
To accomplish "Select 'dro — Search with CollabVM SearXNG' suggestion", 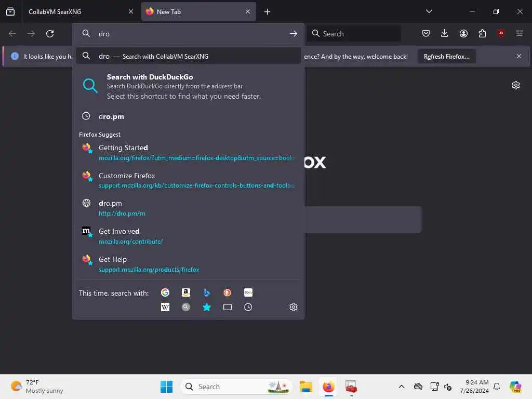I will pyautogui.click(x=188, y=56).
